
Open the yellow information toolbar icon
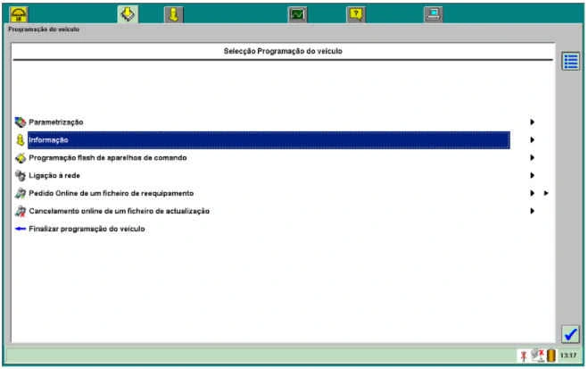pos(174,14)
